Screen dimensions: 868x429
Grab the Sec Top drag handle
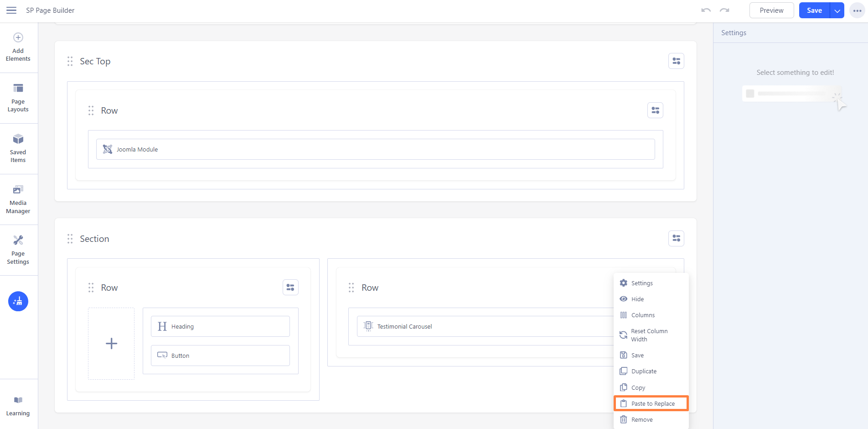70,61
